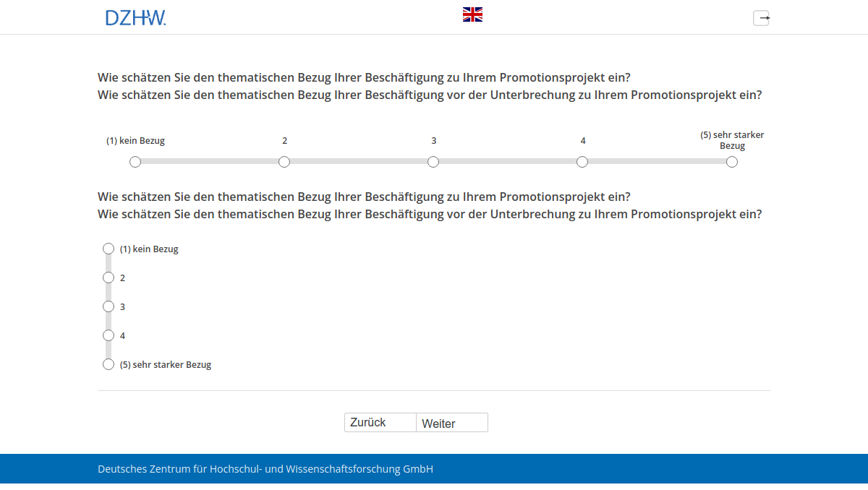Switch the survey language using the UK flag

[x=472, y=14]
